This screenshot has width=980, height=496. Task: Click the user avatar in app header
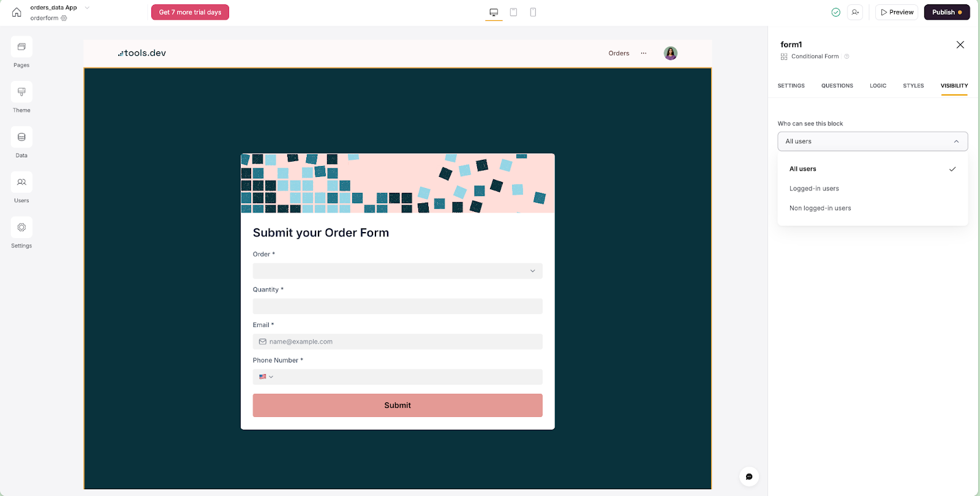click(x=671, y=53)
